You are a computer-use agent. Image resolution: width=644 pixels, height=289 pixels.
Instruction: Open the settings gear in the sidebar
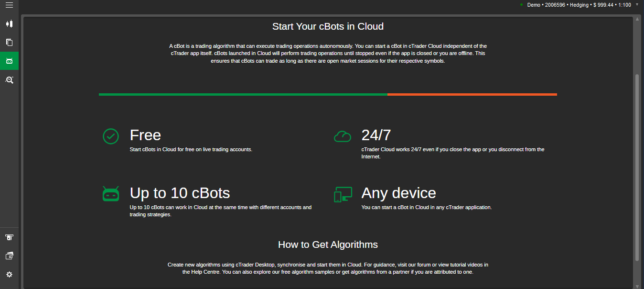(9, 275)
